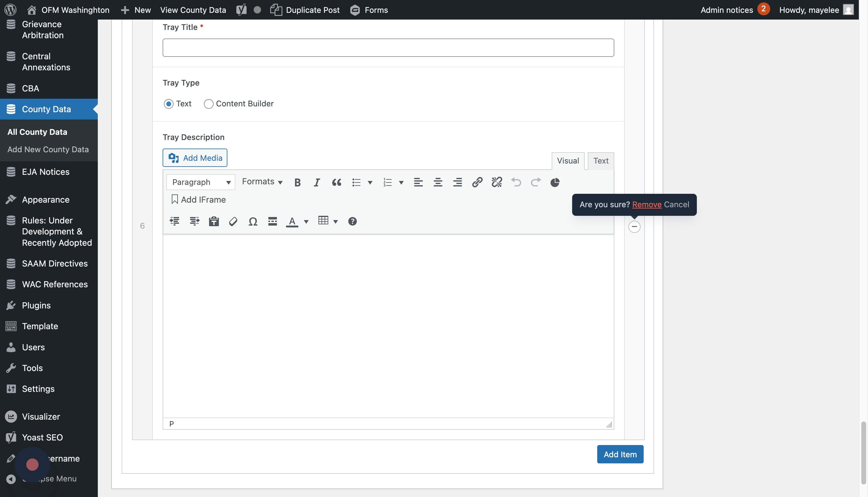Screen dimensions: 868x497
Task: Select Content Builder tray type
Action: pyautogui.click(x=208, y=104)
